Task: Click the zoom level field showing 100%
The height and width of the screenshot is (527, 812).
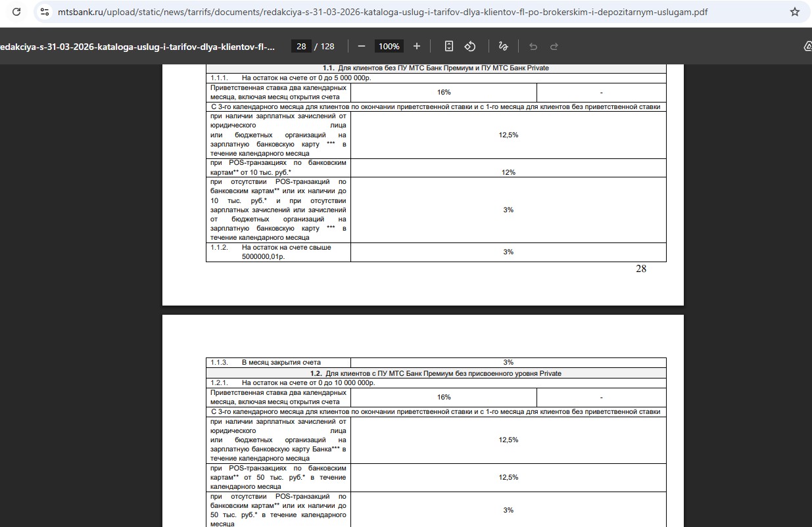Action: point(389,46)
